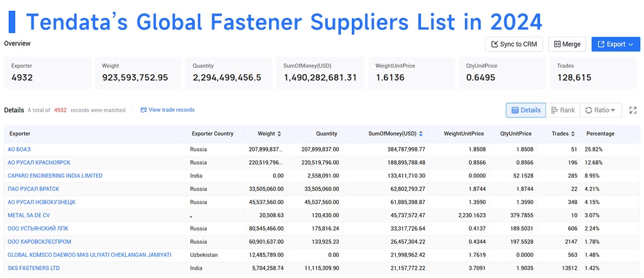Expand table to fullscreen icon
644x278 pixels.
tap(633, 110)
